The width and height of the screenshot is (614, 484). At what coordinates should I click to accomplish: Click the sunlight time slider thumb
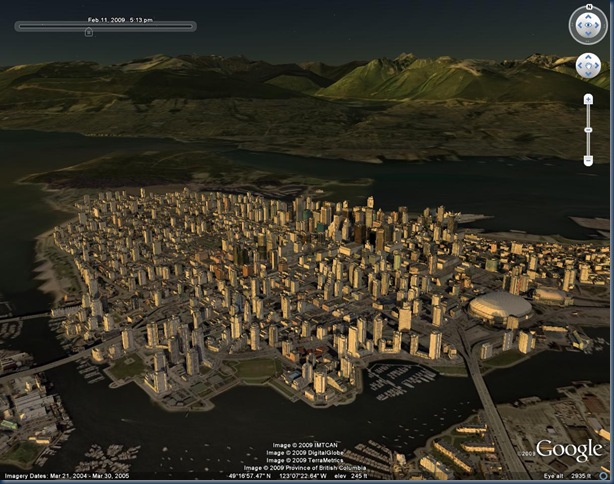coord(89,32)
